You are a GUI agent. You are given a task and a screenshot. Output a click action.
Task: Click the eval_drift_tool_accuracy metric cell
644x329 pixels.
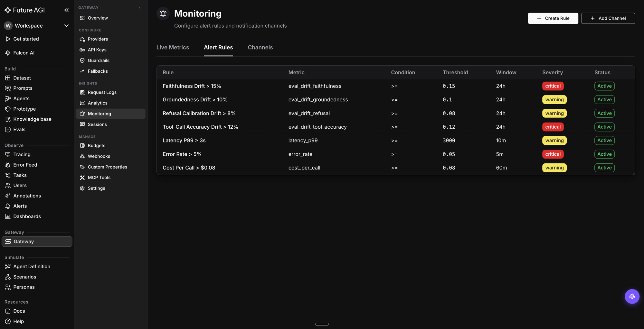317,127
